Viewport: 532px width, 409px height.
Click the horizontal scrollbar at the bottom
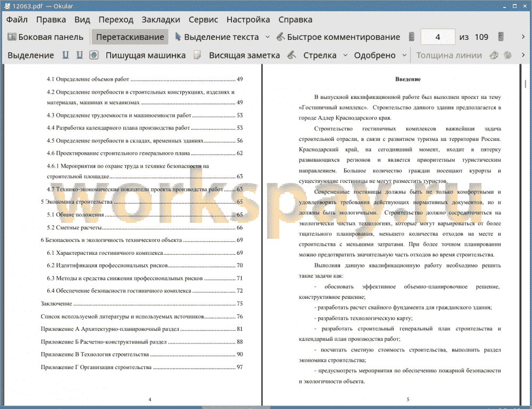point(236,407)
